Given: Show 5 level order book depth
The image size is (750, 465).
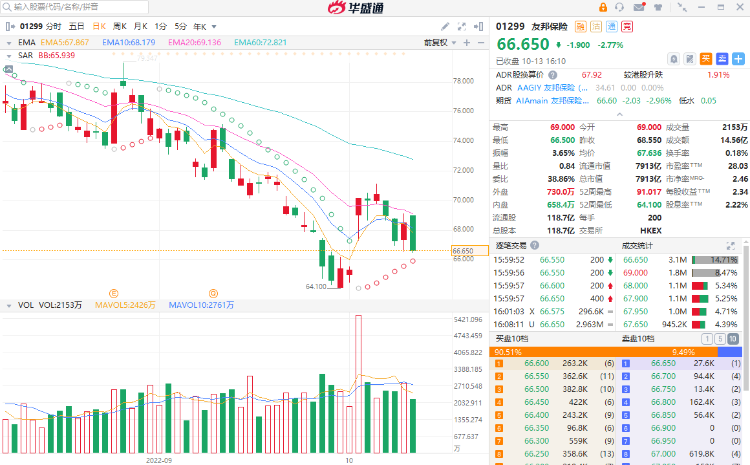Looking at the screenshot, I should (720, 339).
